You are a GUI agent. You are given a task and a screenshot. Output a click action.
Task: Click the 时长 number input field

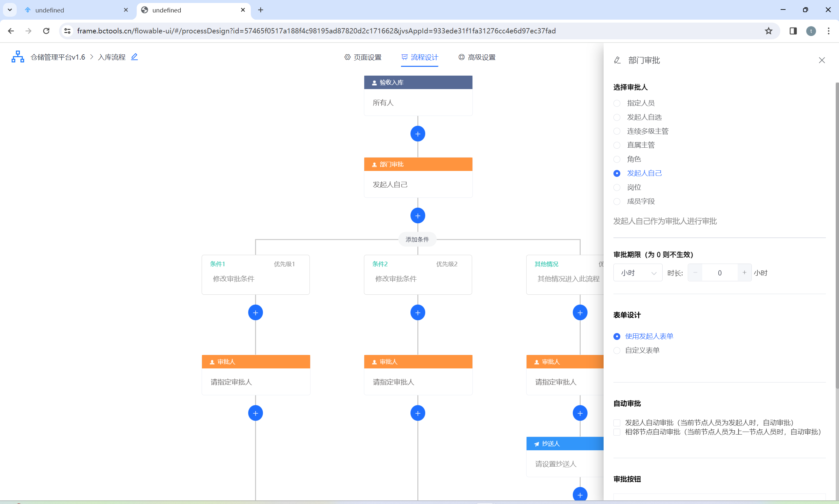tap(719, 273)
